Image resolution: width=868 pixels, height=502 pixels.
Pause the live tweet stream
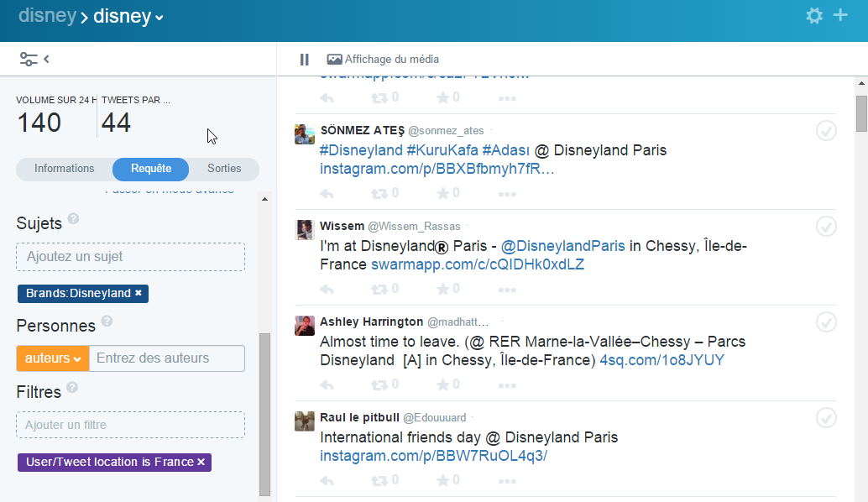pos(305,60)
